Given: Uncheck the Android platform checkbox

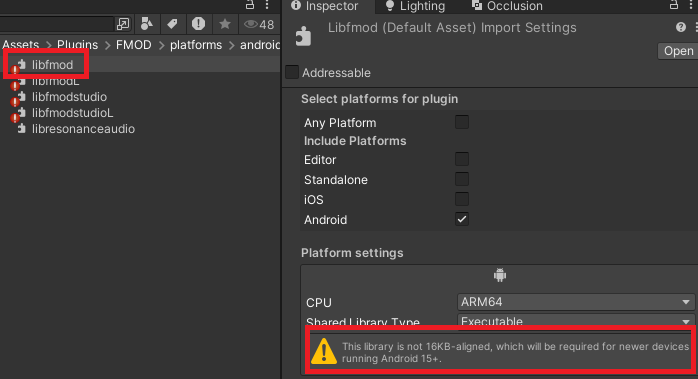Looking at the screenshot, I should pyautogui.click(x=462, y=219).
